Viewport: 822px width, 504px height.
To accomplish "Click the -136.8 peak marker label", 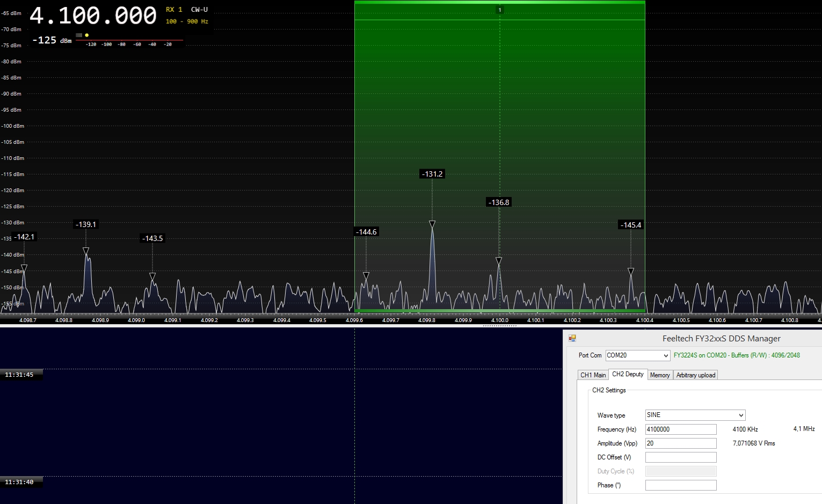I will coord(499,202).
